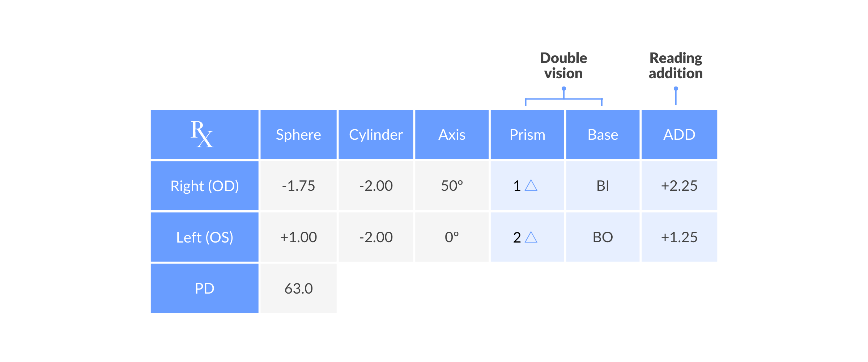
Task: Click the blue dot under Reading addition label
Action: [x=676, y=89]
